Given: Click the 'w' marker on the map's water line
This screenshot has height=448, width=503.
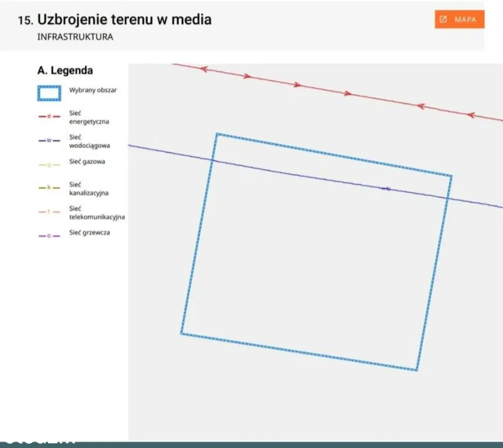Looking at the screenshot, I should pyautogui.click(x=386, y=188).
